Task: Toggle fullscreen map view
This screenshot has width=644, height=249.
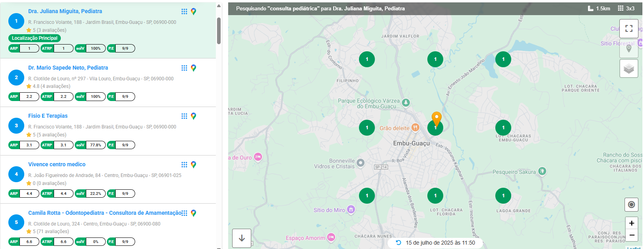Action: 628,28
